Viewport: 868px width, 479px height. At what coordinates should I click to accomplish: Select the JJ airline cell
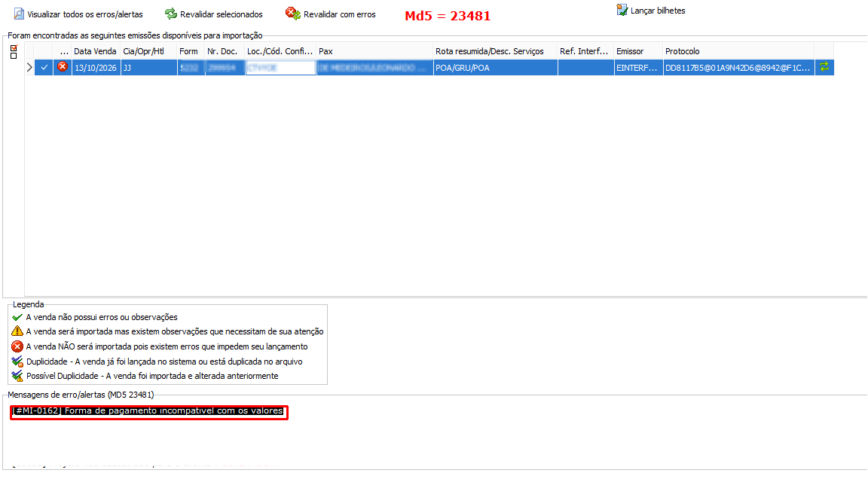[x=149, y=68]
